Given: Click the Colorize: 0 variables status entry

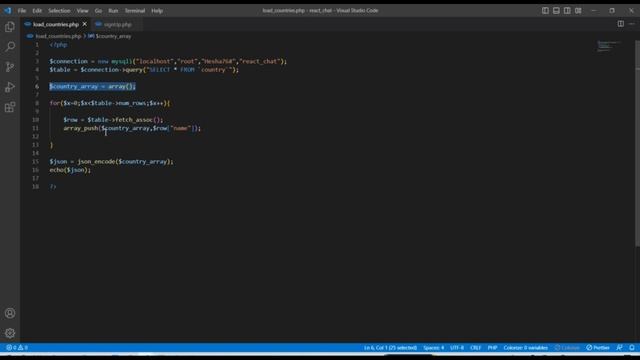Looking at the screenshot, I should coord(525,348).
